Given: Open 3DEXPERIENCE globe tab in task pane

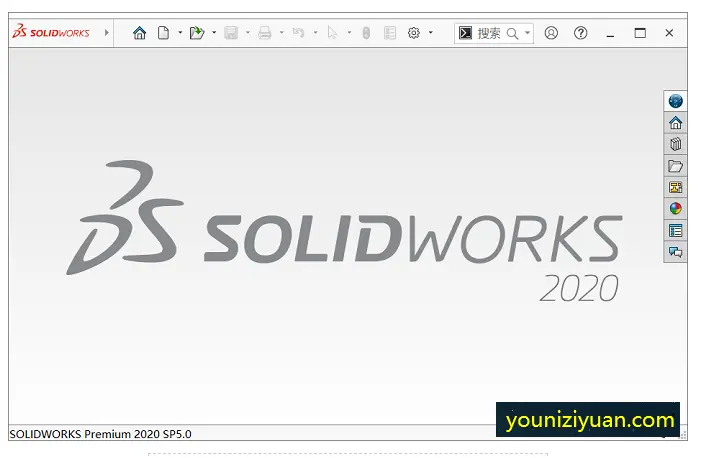Looking at the screenshot, I should pos(675,100).
